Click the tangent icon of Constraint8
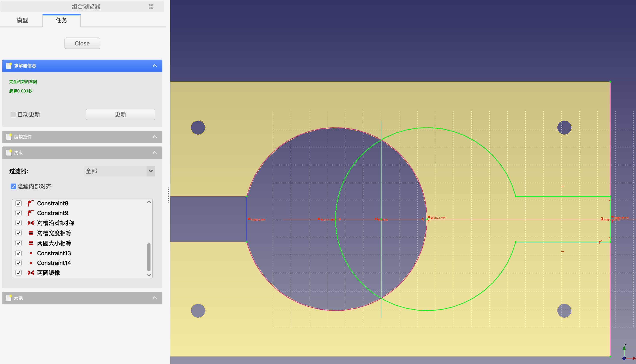Viewport: 636px width, 364px height. coord(31,203)
